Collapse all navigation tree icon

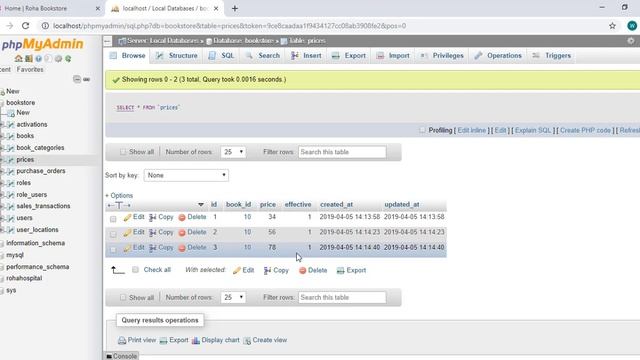77,79
